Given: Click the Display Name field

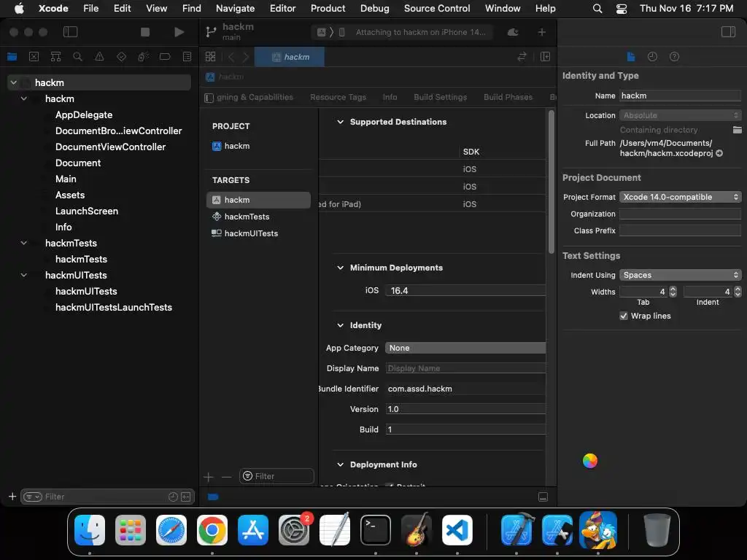Looking at the screenshot, I should click(x=465, y=368).
